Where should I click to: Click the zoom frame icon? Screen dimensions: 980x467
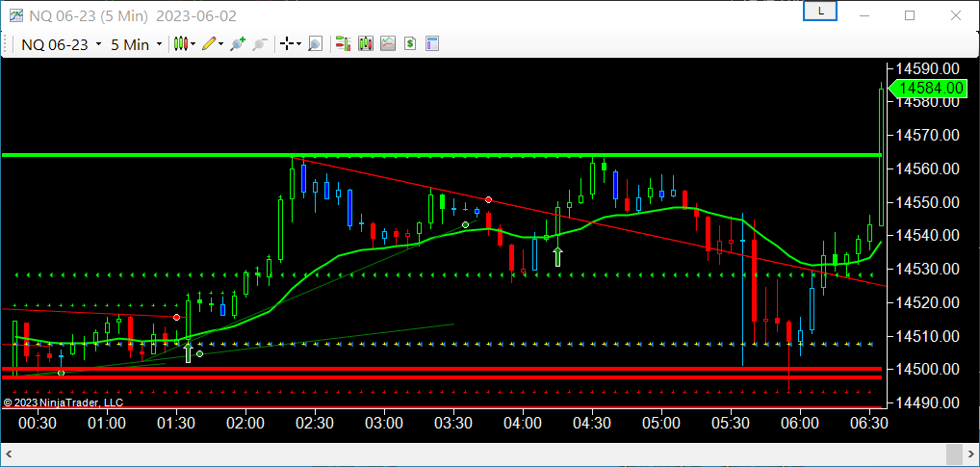point(316,43)
